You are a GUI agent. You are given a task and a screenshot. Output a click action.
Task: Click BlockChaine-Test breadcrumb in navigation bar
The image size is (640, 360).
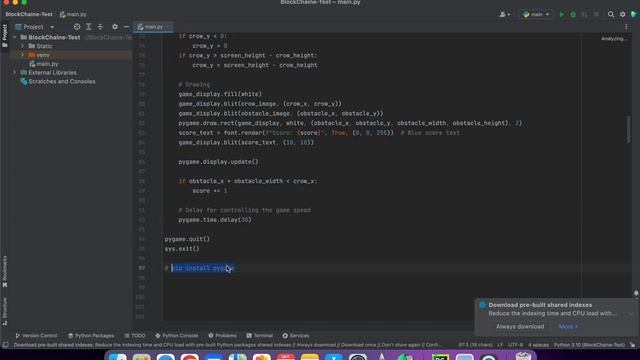pos(29,14)
